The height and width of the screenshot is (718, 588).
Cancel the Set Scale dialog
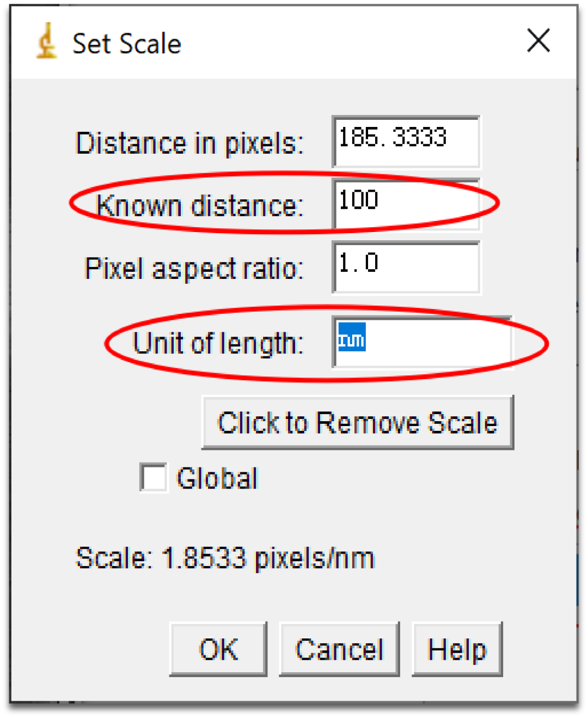pos(339,649)
